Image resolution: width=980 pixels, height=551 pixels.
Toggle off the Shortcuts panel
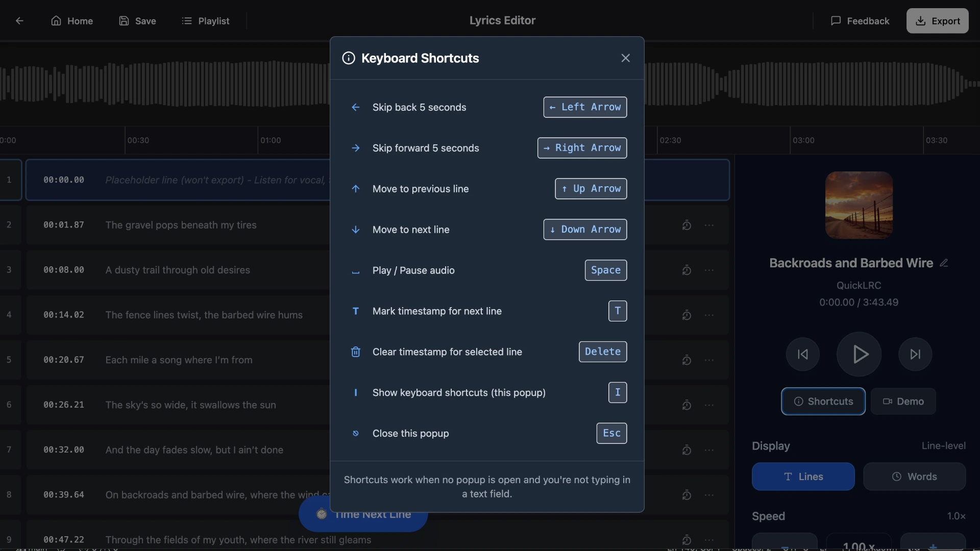[x=823, y=402]
